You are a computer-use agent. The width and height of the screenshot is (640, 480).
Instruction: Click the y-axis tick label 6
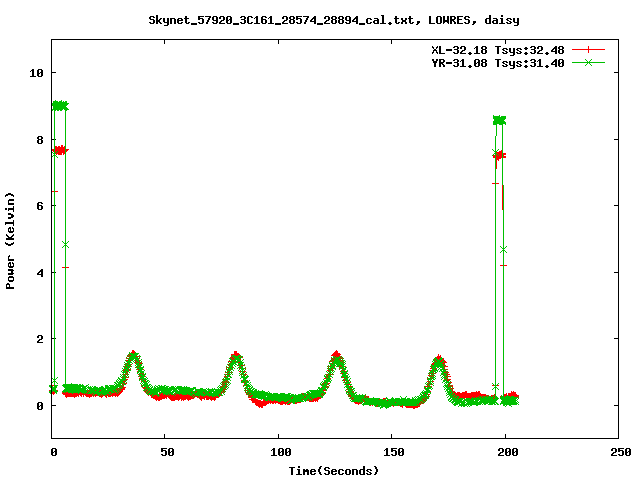click(x=40, y=206)
